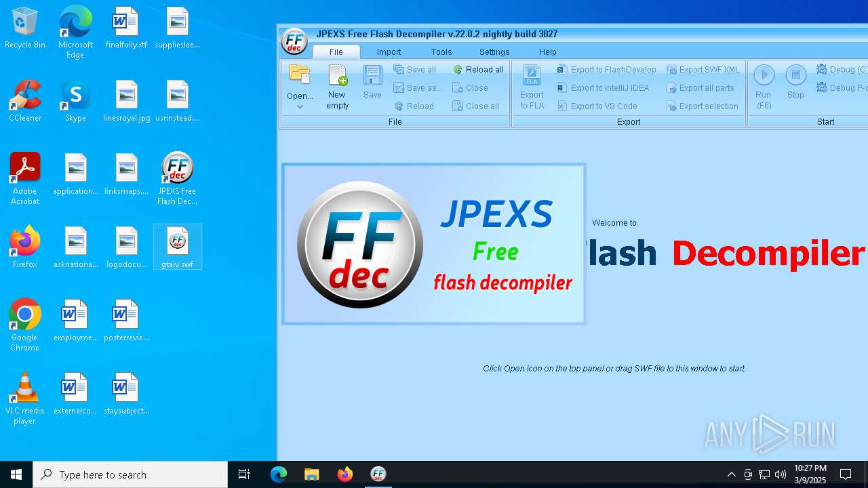Open Microsoft Edge desktop shortcut

[75, 33]
